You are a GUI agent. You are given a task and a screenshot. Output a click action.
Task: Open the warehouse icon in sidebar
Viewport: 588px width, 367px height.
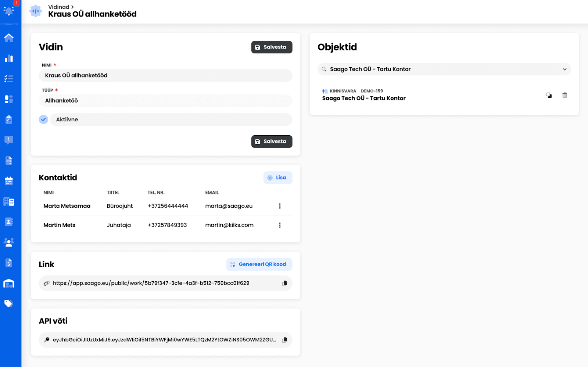9,283
